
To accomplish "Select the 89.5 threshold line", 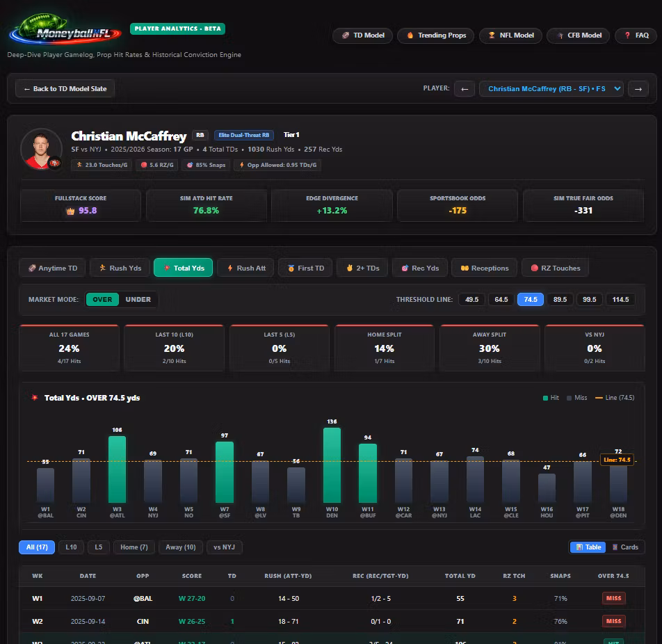I will pyautogui.click(x=560, y=300).
